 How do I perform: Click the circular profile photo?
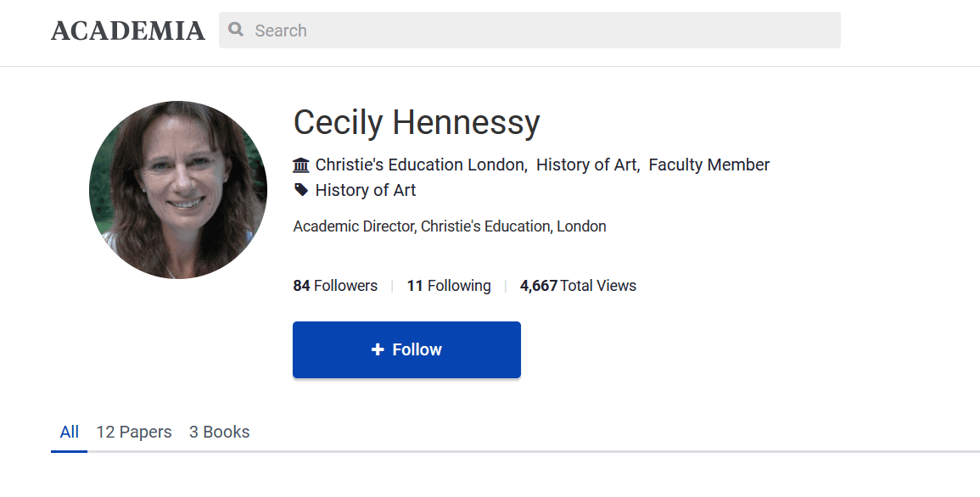tap(178, 190)
